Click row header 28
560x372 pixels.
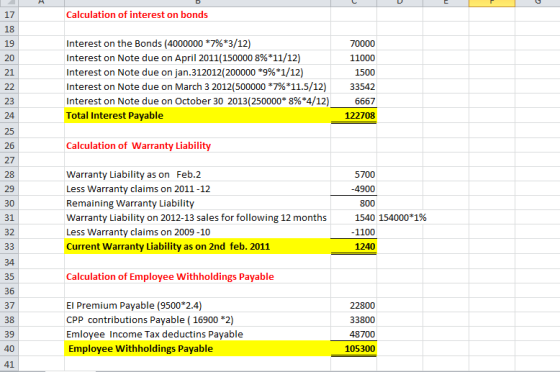point(9,175)
